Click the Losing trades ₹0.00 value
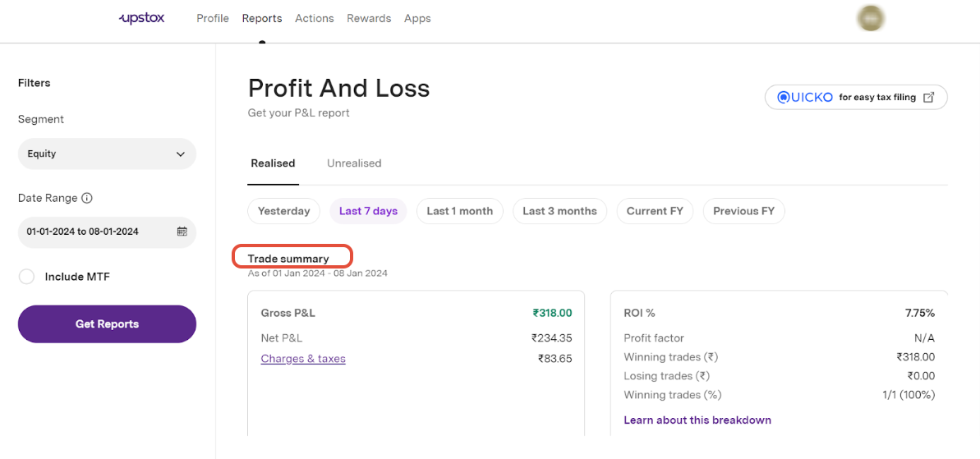 click(x=921, y=376)
